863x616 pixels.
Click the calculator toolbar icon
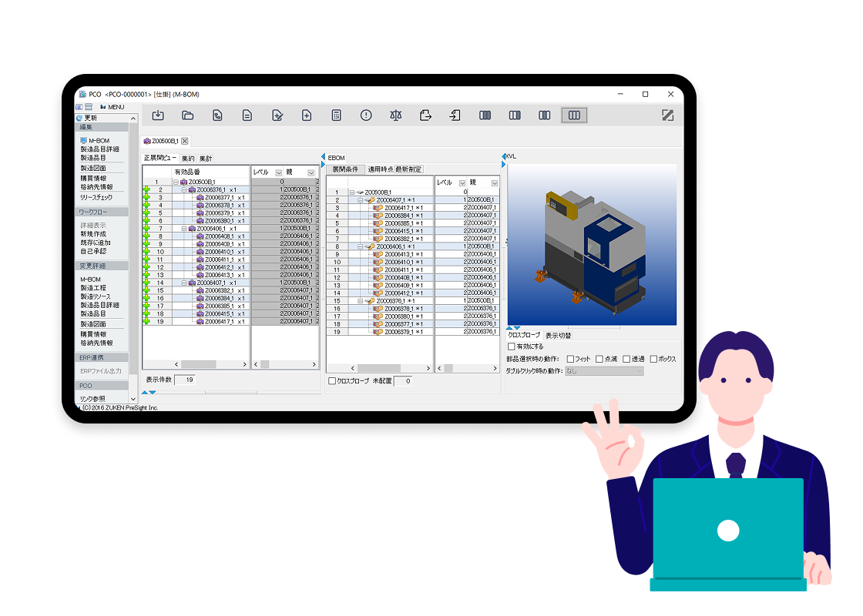[336, 115]
